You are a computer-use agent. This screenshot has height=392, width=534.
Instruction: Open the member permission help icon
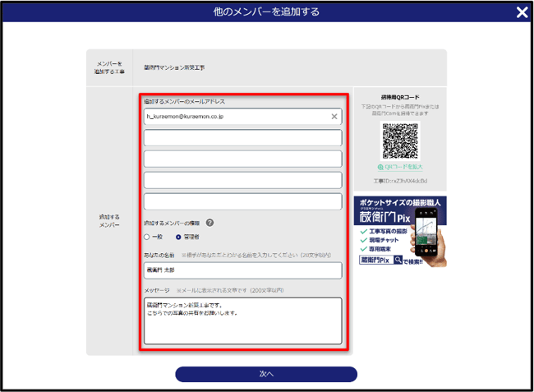point(210,222)
